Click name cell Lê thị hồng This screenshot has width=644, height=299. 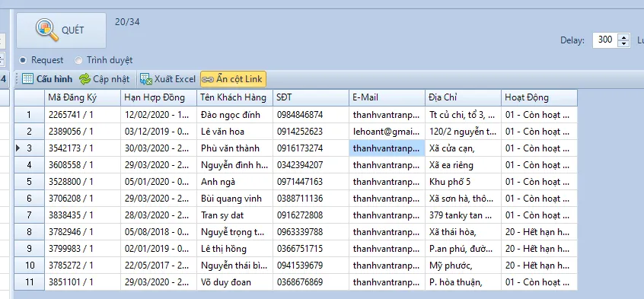(x=235, y=249)
